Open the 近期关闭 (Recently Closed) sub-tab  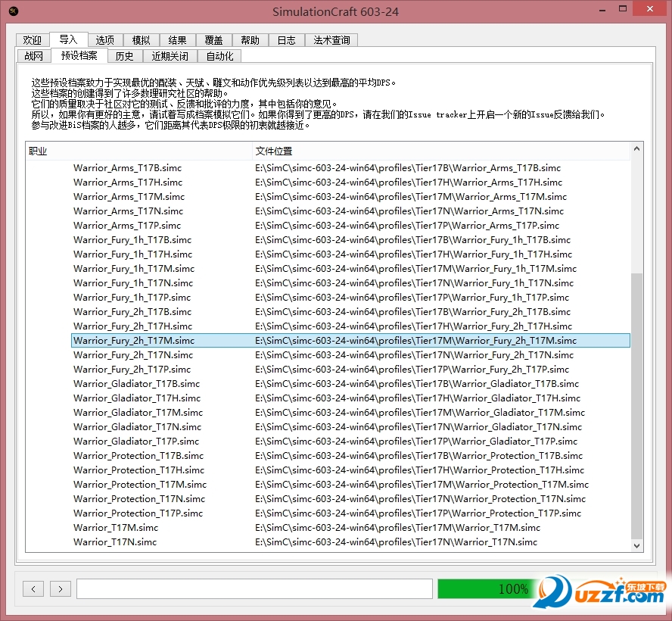pos(170,55)
